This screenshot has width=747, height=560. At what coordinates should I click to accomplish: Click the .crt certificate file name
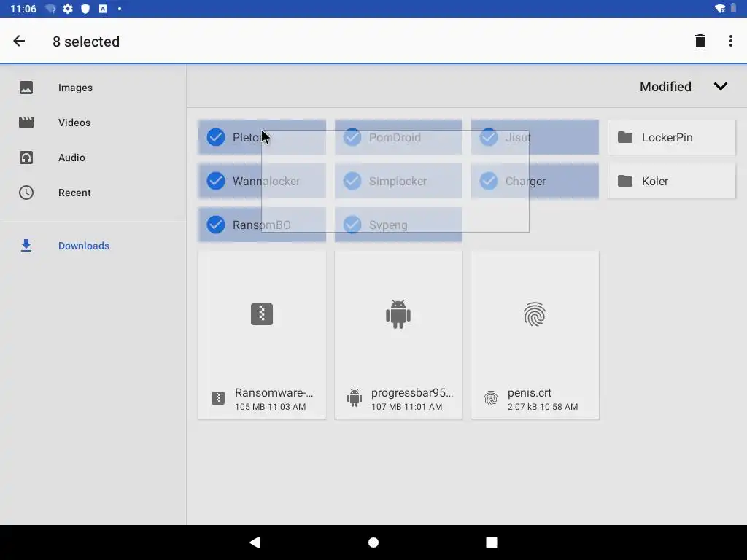tap(530, 393)
